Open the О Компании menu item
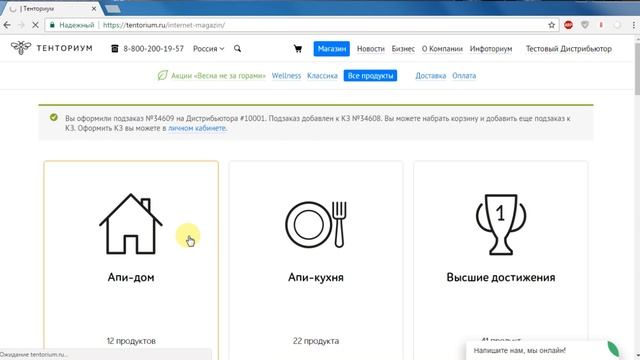640x360 pixels. coord(442,49)
